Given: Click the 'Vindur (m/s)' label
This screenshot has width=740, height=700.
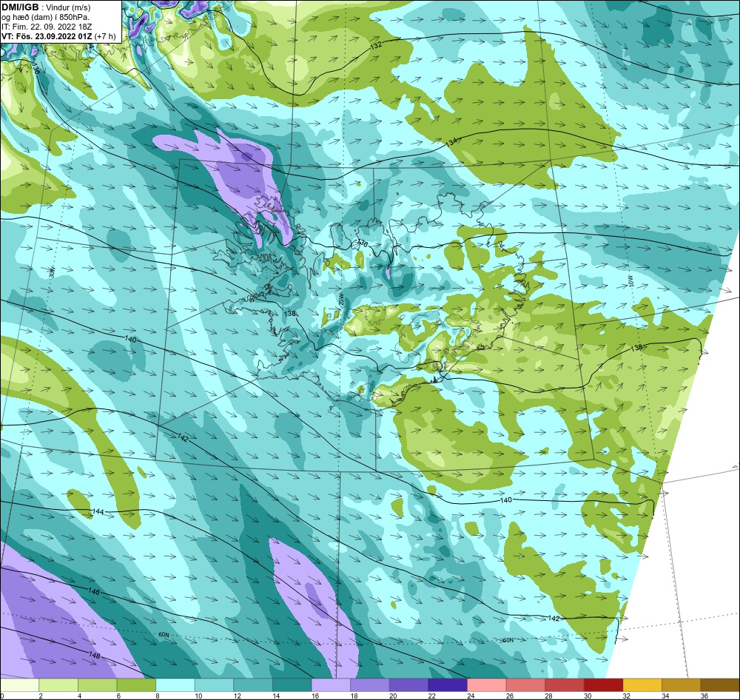Looking at the screenshot, I should point(68,7).
